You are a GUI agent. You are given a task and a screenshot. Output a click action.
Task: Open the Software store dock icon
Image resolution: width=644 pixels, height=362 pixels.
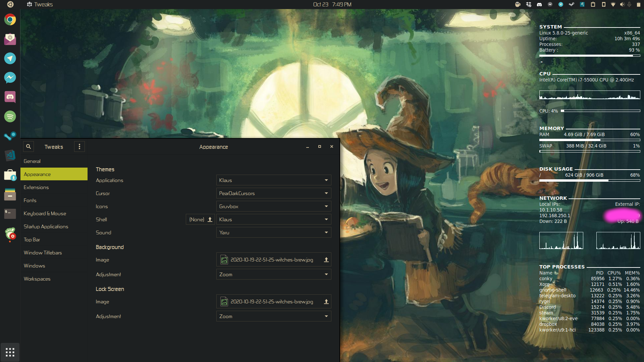tap(10, 175)
